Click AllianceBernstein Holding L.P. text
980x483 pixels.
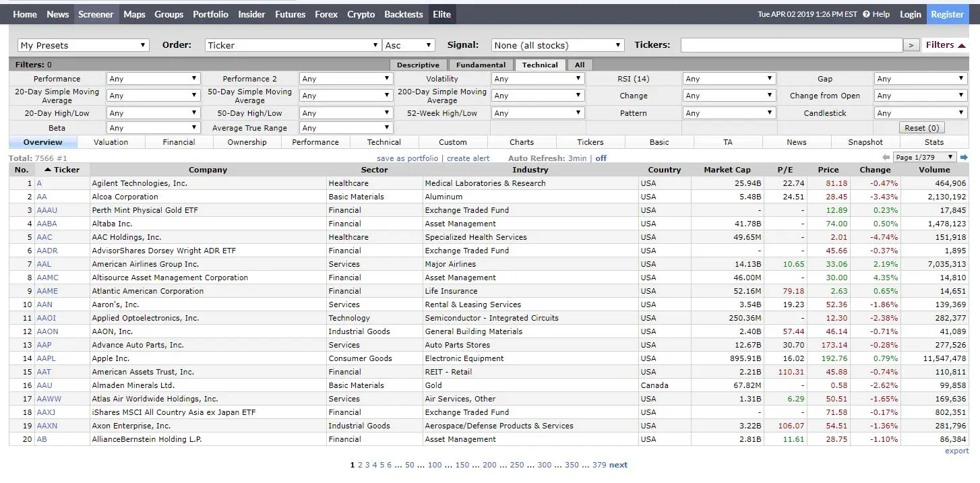point(147,439)
